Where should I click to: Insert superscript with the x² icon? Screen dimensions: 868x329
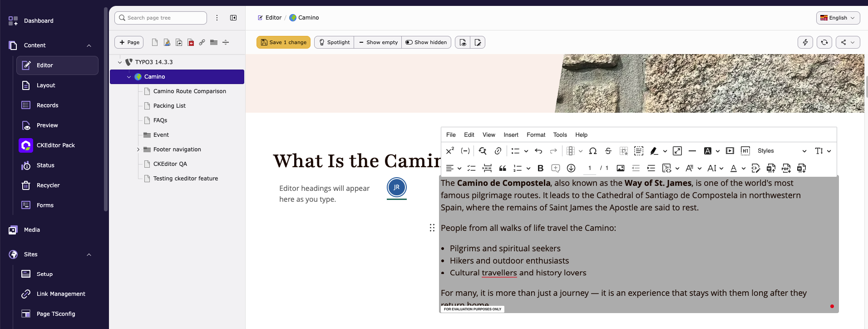pos(450,151)
